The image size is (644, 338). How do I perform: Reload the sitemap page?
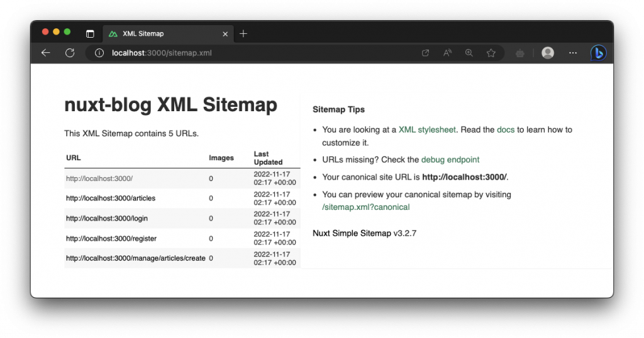[70, 53]
